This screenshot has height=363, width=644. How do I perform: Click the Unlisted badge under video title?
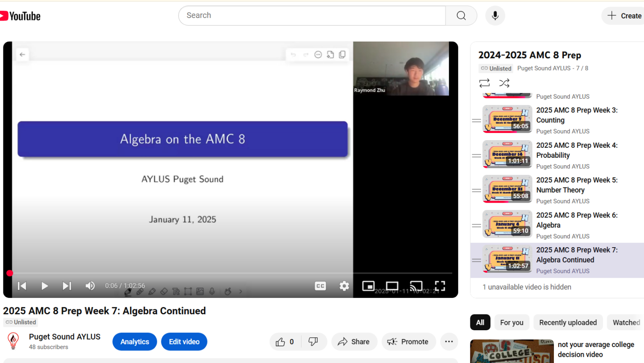(x=21, y=322)
